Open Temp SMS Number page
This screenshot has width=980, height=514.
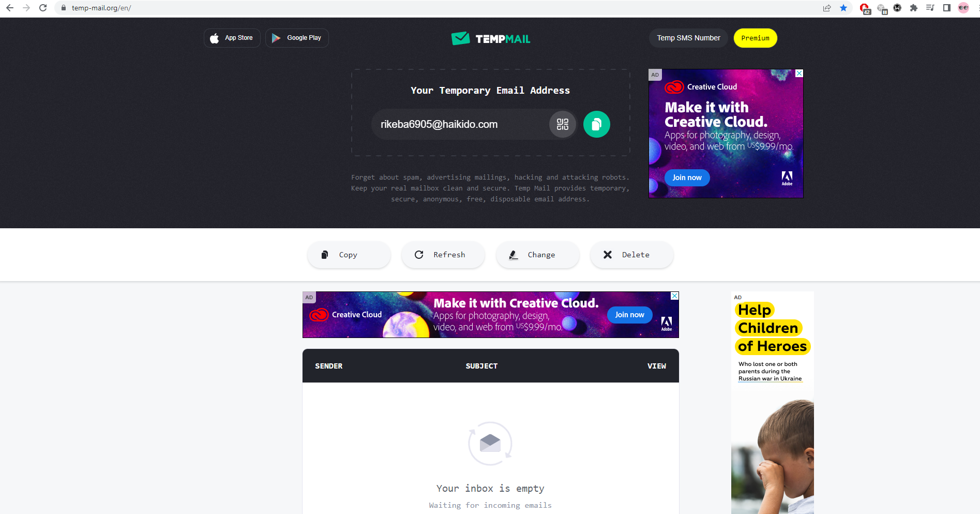tap(688, 38)
